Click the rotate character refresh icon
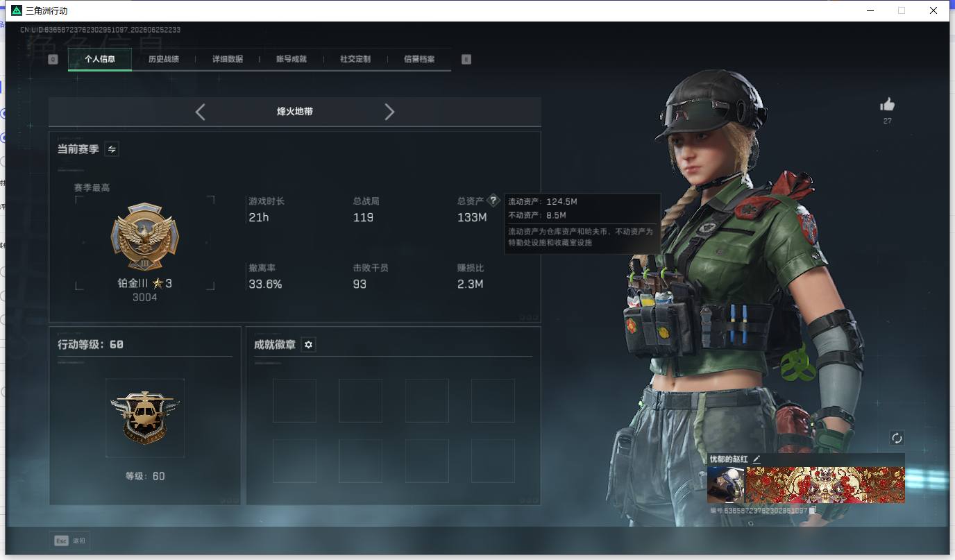Viewport: 955px width, 560px height. click(897, 438)
